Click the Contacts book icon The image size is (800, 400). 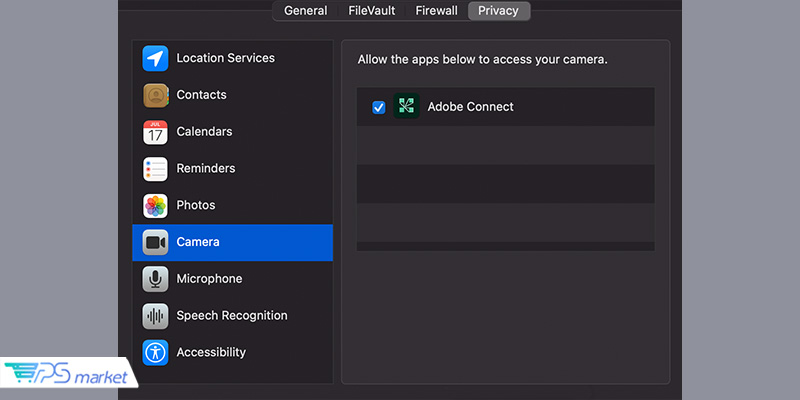155,95
